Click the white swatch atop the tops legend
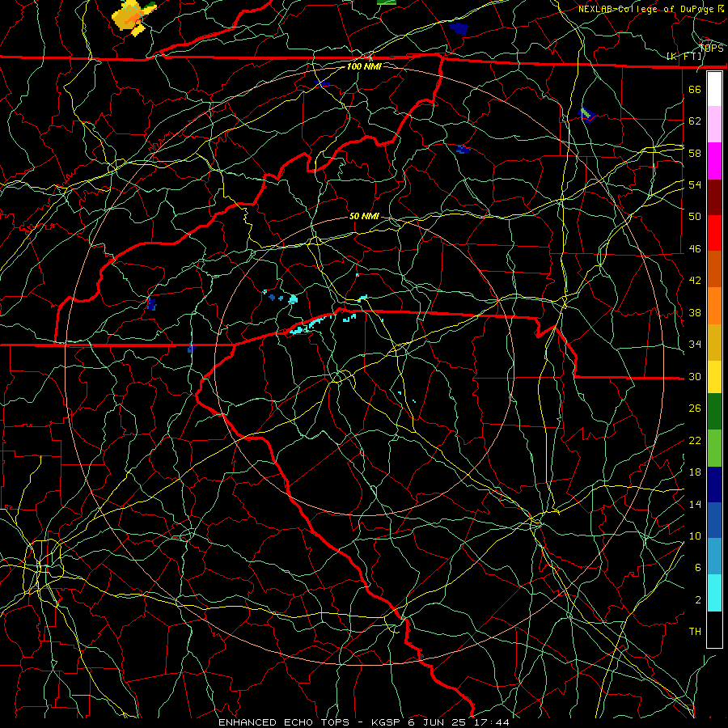The width and height of the screenshot is (728, 728). [x=714, y=89]
